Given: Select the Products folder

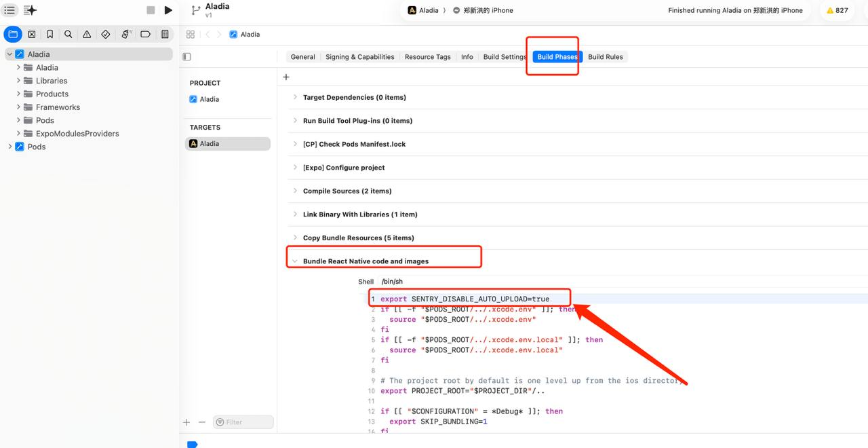Looking at the screenshot, I should (52, 94).
